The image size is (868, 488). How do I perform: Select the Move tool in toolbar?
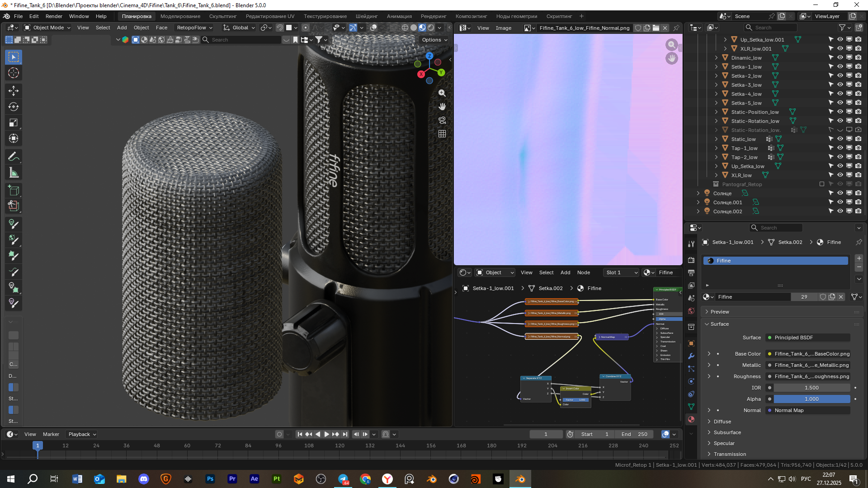pos(14,91)
